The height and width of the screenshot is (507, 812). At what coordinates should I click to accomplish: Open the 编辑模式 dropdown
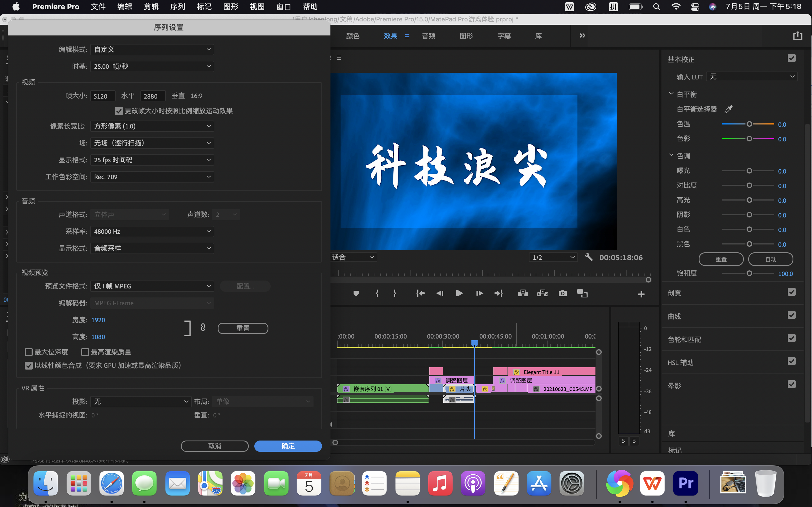click(x=152, y=50)
